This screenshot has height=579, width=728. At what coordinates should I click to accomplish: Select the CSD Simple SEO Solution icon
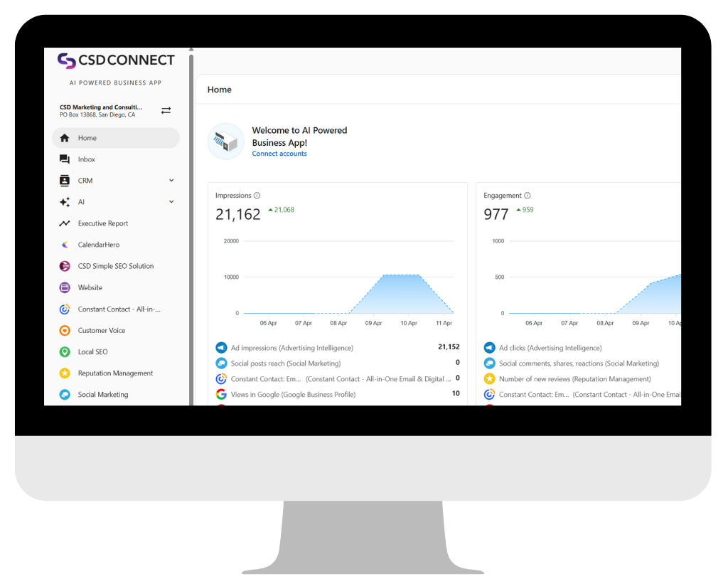pyautogui.click(x=65, y=266)
